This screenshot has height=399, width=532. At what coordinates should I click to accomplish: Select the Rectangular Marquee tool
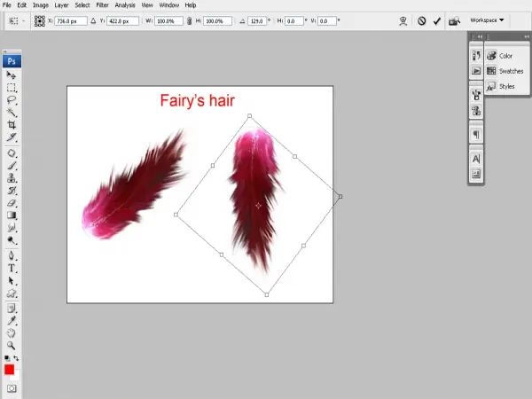[12, 88]
